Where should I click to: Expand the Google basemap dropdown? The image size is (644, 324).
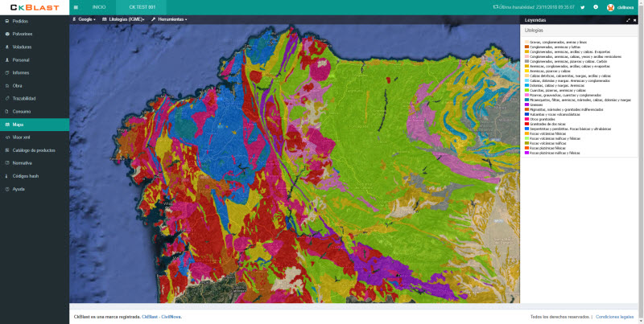85,18
